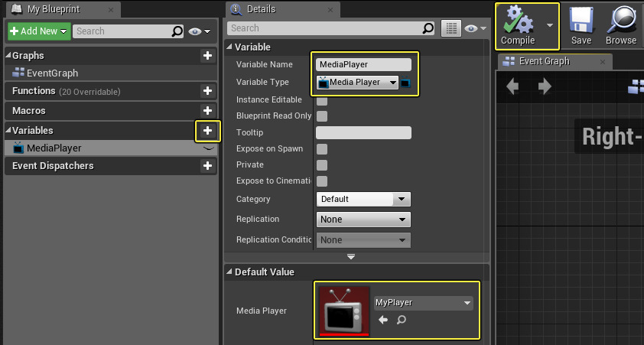The width and height of the screenshot is (644, 345).
Task: Open Category Default combo box
Action: [x=363, y=199]
